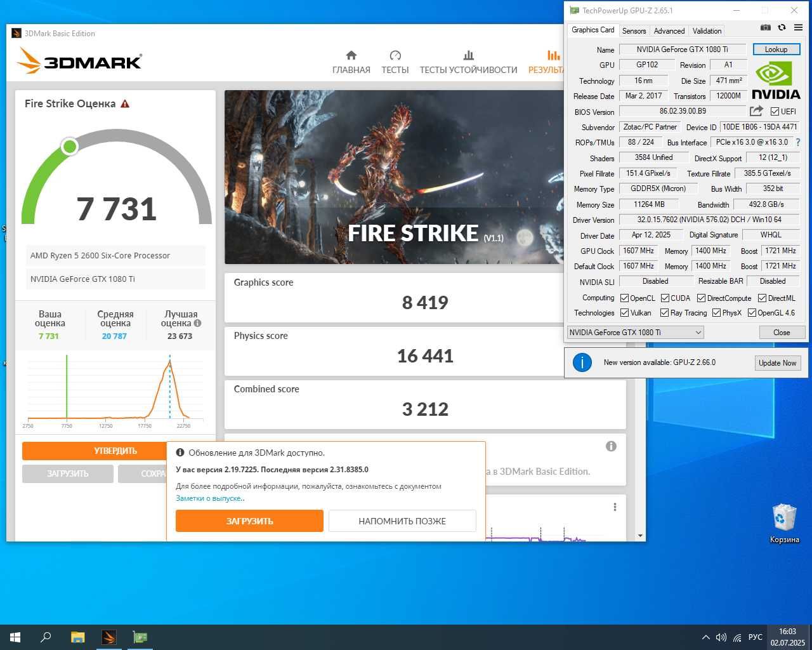
Task: Click Lookup button in GPU-Z
Action: (x=776, y=50)
